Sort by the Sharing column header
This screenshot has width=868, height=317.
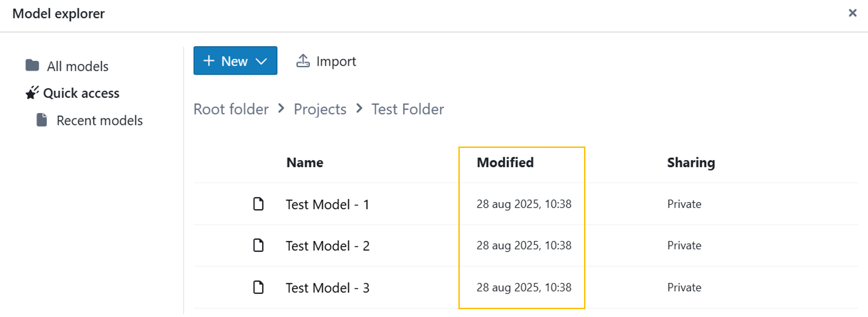pos(691,163)
